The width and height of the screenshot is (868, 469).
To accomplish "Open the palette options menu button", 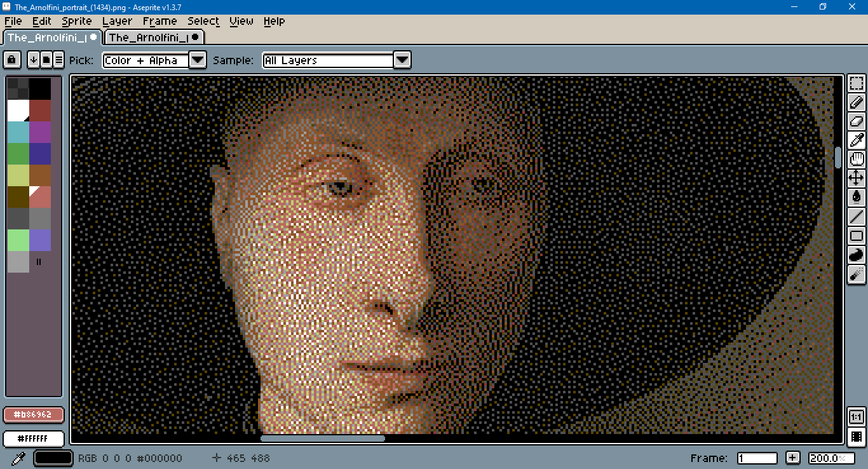I will tap(58, 60).
